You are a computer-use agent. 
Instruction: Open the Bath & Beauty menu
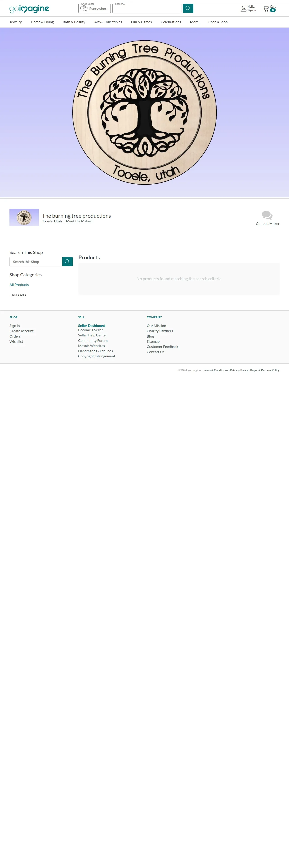pos(74,22)
